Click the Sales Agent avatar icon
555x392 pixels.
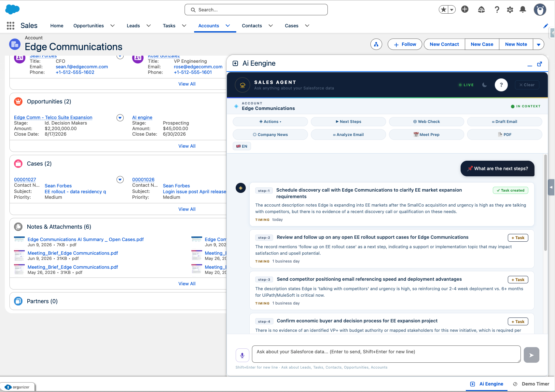tap(243, 85)
